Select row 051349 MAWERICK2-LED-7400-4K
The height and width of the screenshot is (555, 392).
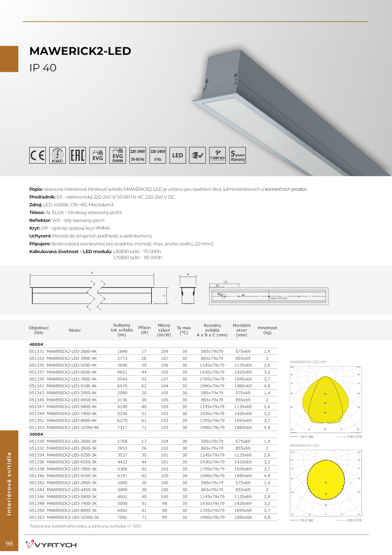click(x=153, y=413)
